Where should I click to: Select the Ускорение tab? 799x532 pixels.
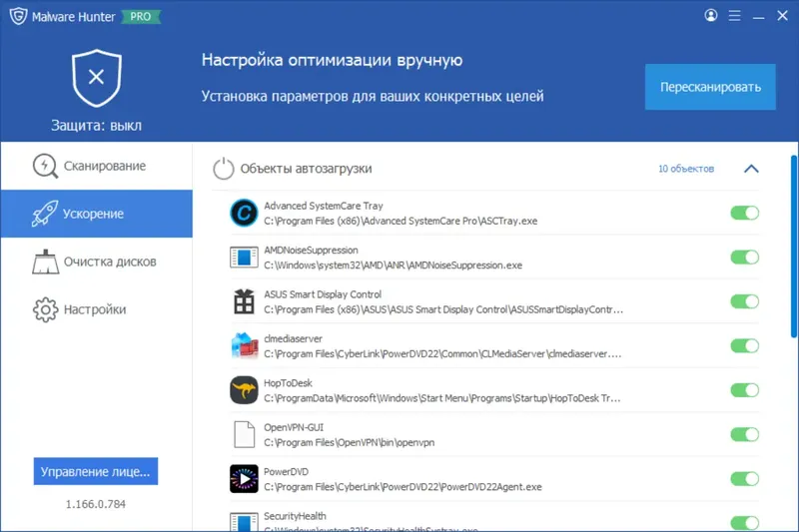point(96,214)
